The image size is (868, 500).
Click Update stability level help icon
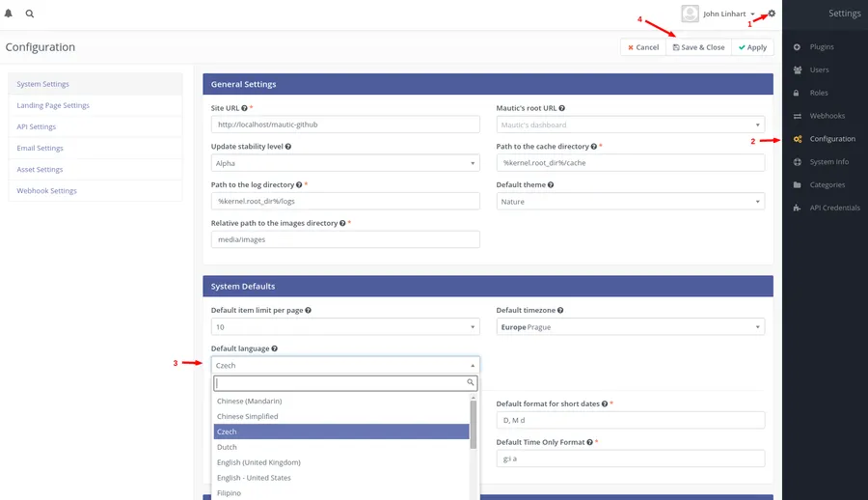point(288,147)
